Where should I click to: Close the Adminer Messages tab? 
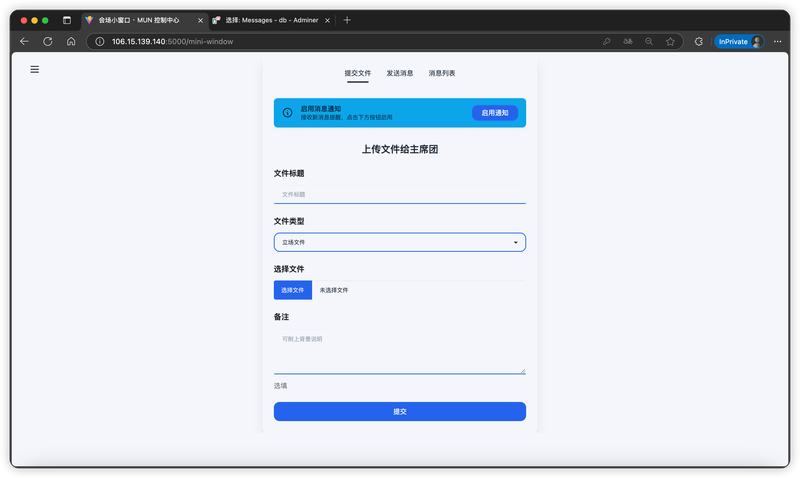328,20
